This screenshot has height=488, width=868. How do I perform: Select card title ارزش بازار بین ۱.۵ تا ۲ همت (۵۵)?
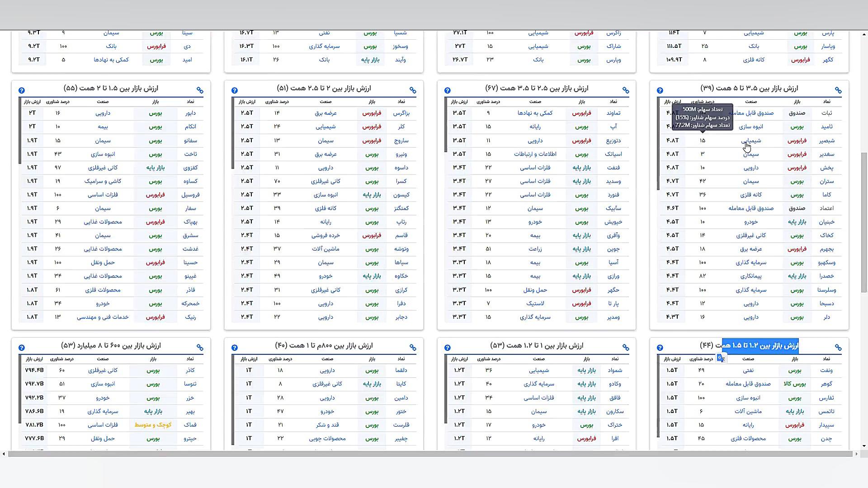click(111, 88)
